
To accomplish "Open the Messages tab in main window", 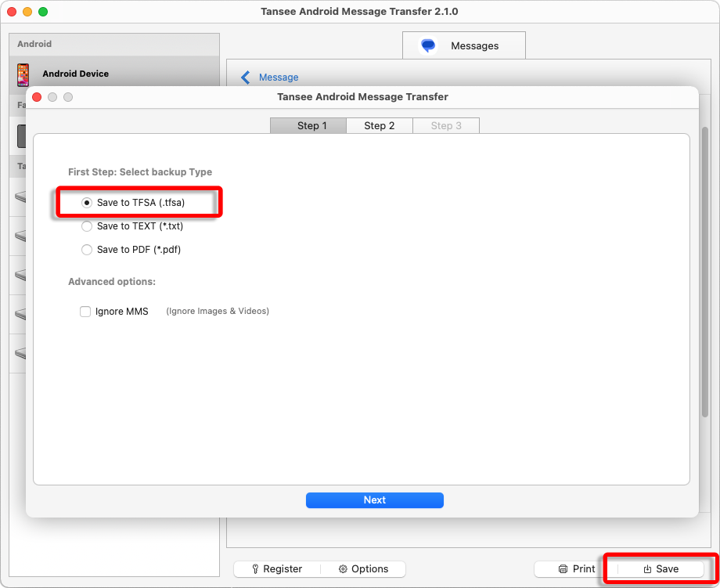I will [x=464, y=45].
